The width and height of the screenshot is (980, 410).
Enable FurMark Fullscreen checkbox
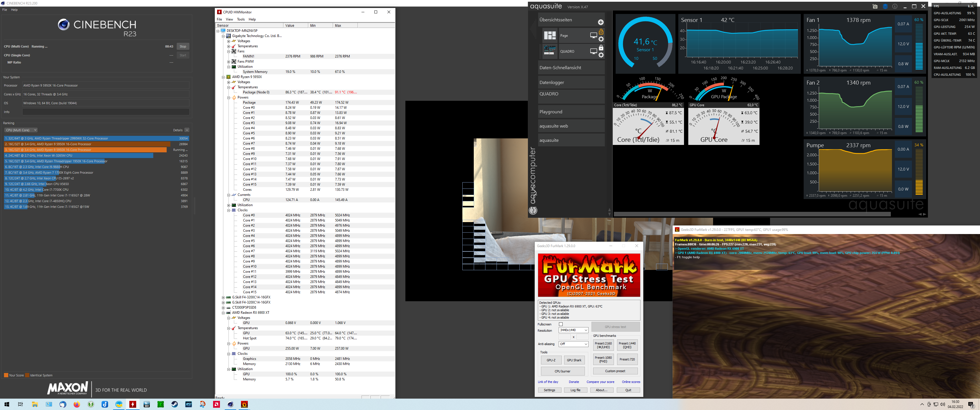click(x=561, y=324)
